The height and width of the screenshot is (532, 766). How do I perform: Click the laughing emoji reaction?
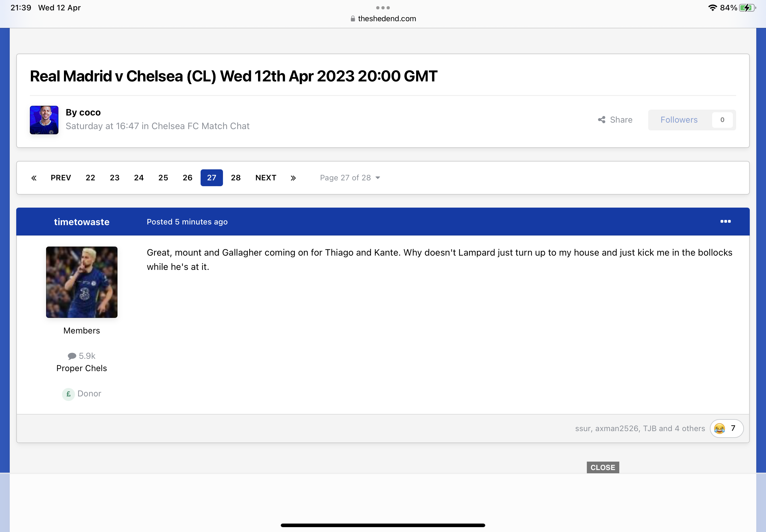[x=720, y=428]
